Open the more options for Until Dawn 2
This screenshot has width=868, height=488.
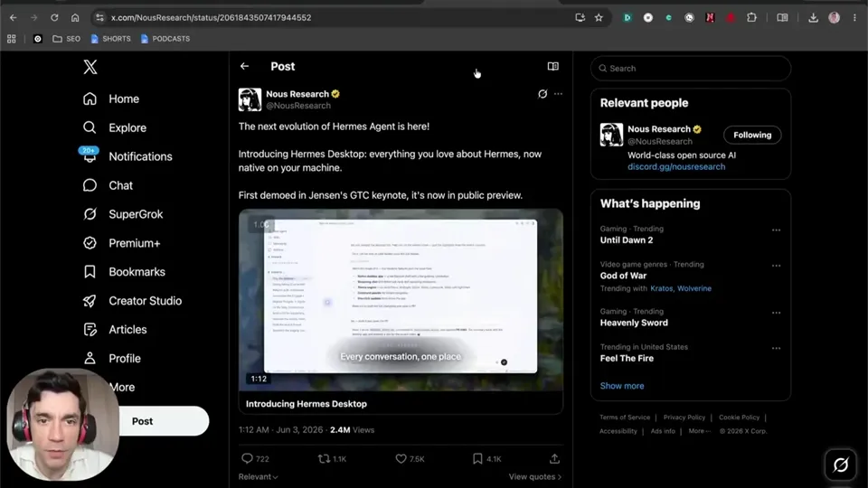(x=776, y=230)
